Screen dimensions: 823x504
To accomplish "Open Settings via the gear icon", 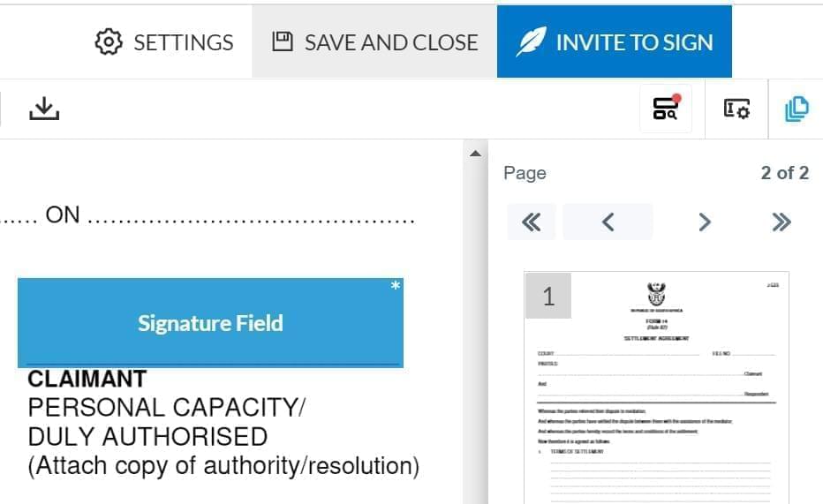I will point(107,41).
